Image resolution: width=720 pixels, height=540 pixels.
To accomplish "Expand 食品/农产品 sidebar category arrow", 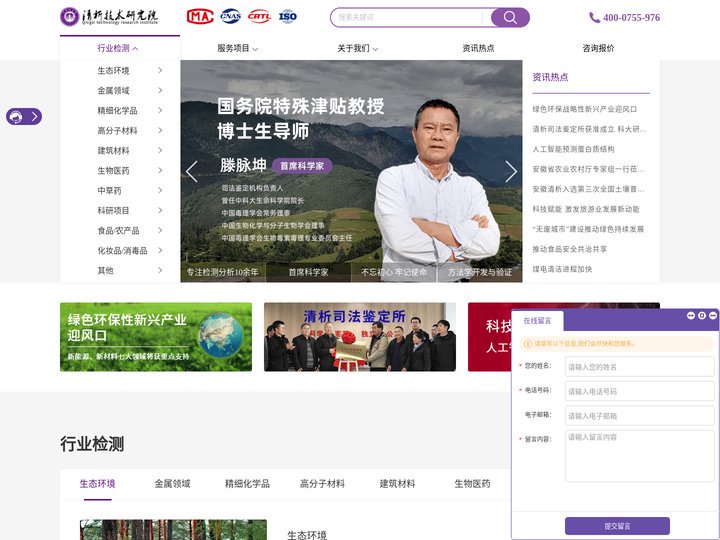I will click(160, 230).
